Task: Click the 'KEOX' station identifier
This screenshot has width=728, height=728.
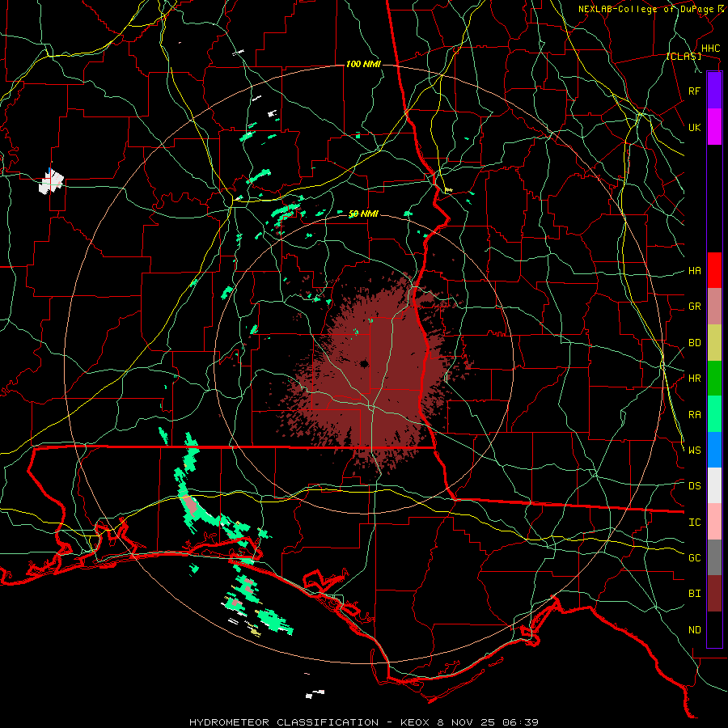Action: 416,722
